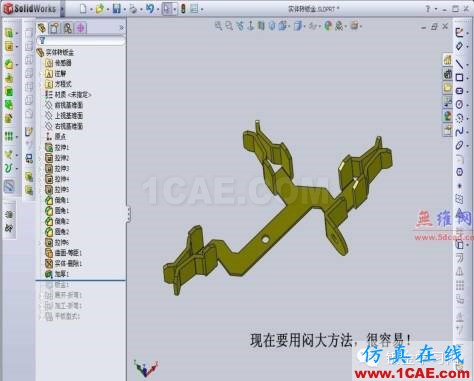
Task: Click the Edit Appearance color ball icon
Action: point(328,26)
